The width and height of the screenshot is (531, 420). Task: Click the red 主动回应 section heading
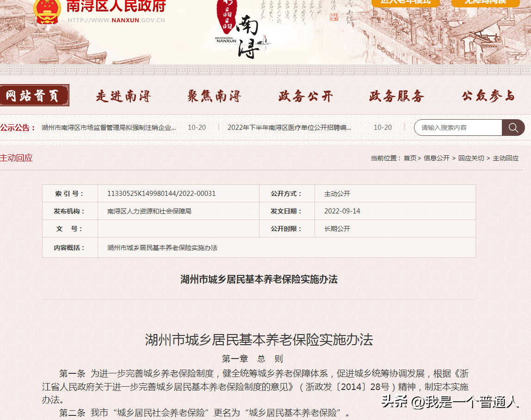click(x=17, y=158)
